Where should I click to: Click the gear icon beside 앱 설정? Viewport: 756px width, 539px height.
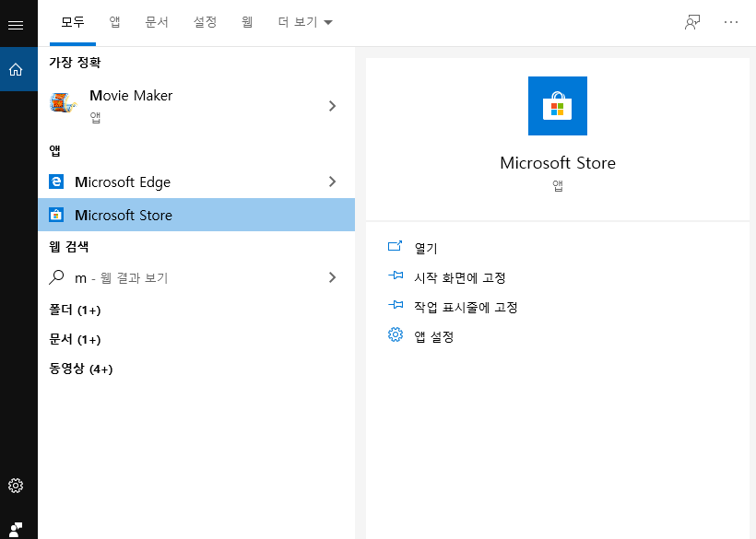coord(396,334)
